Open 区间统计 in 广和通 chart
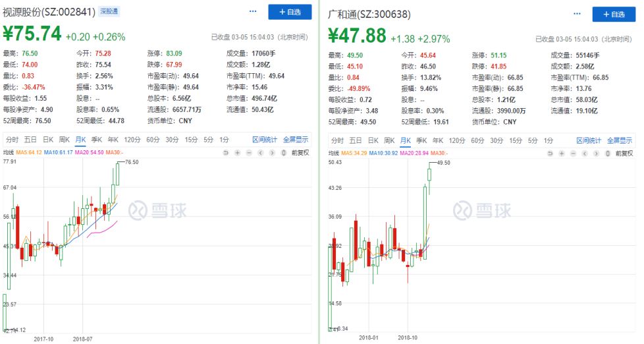 coord(589,140)
